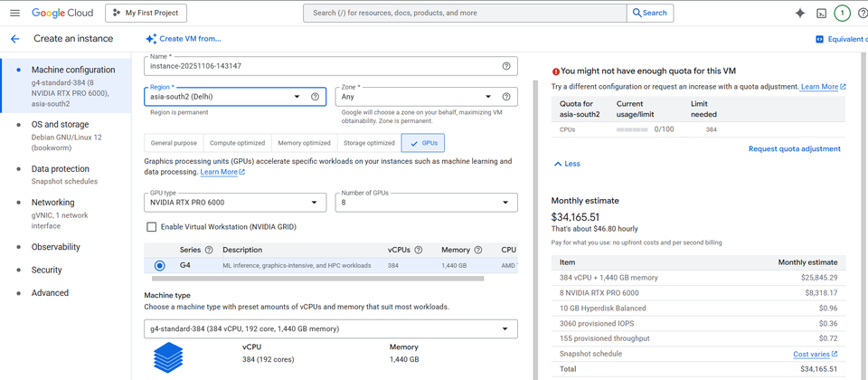Click the notifications badge showing 1
868x380 pixels.
pos(843,13)
